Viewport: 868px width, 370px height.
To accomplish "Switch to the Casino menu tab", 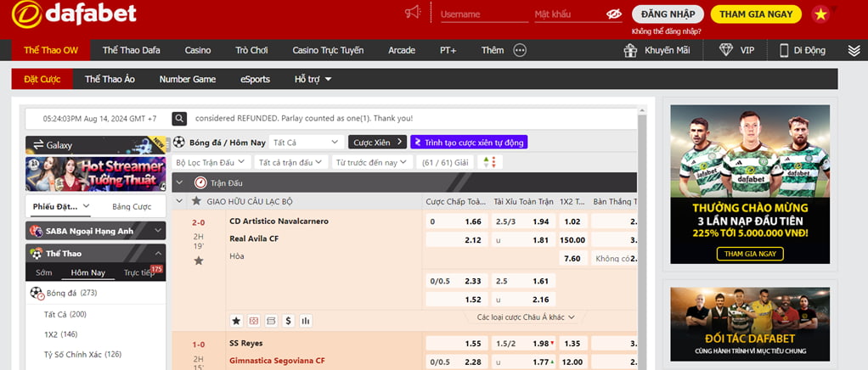I will click(198, 50).
